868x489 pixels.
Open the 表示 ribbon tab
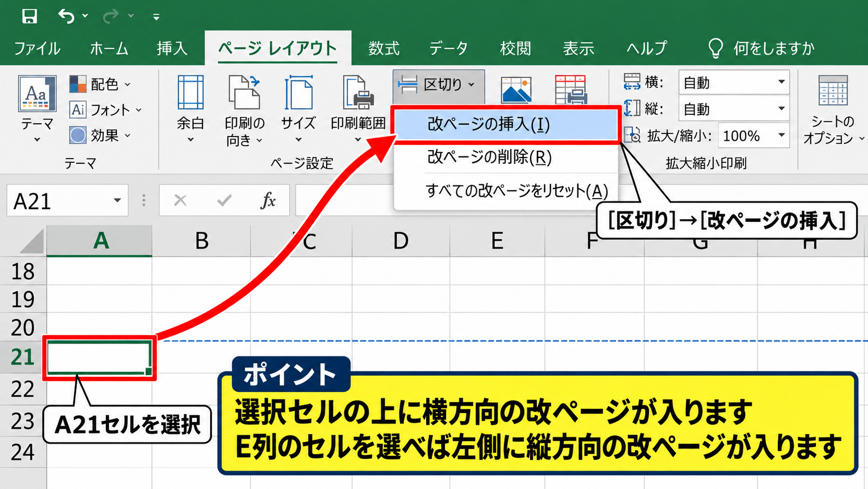pos(578,48)
